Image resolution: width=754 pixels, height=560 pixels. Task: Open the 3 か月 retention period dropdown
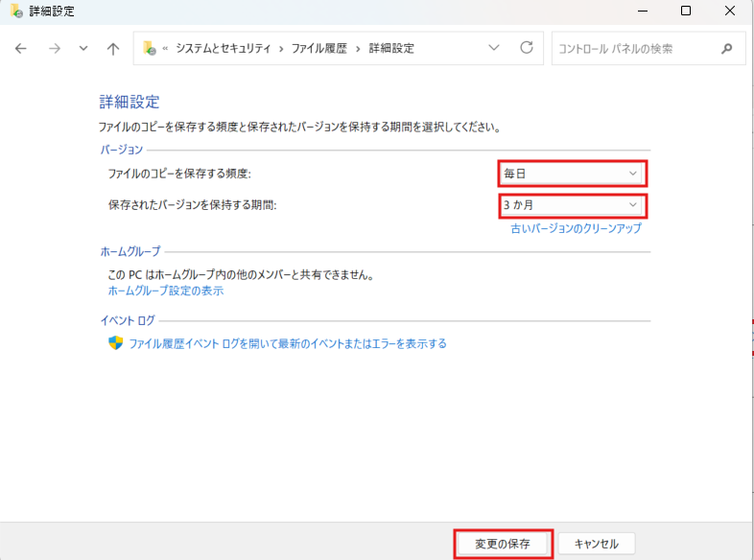[572, 205]
